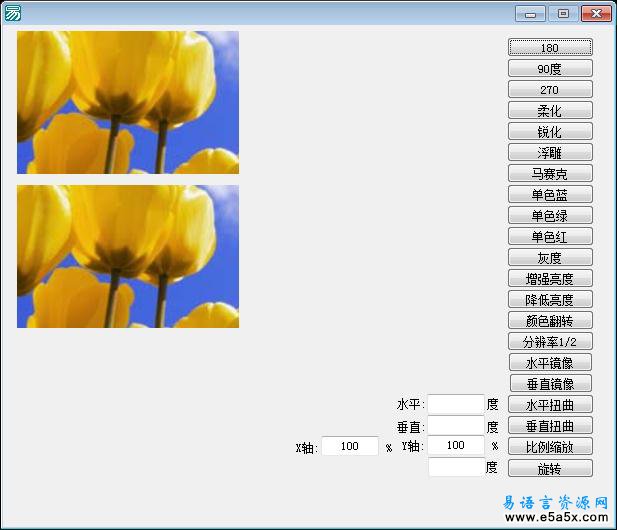
Task: Apply the 锐化 sharpen effect
Action: [550, 131]
